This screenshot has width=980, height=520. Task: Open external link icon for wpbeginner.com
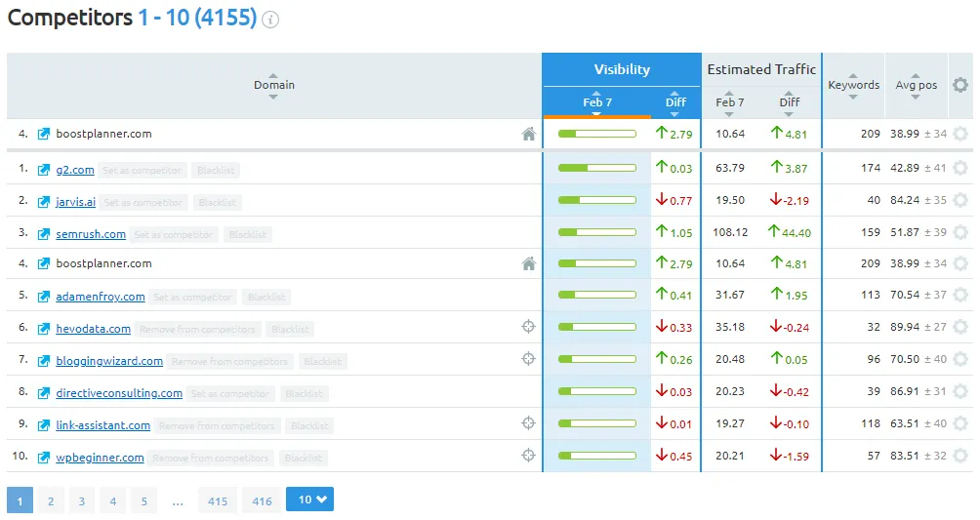tap(43, 458)
